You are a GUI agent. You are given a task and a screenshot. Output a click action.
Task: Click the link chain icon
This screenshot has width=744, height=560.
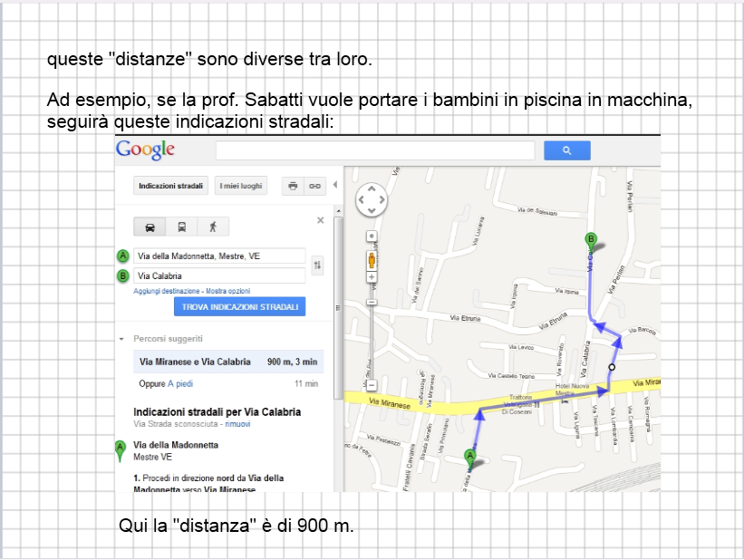tap(315, 186)
